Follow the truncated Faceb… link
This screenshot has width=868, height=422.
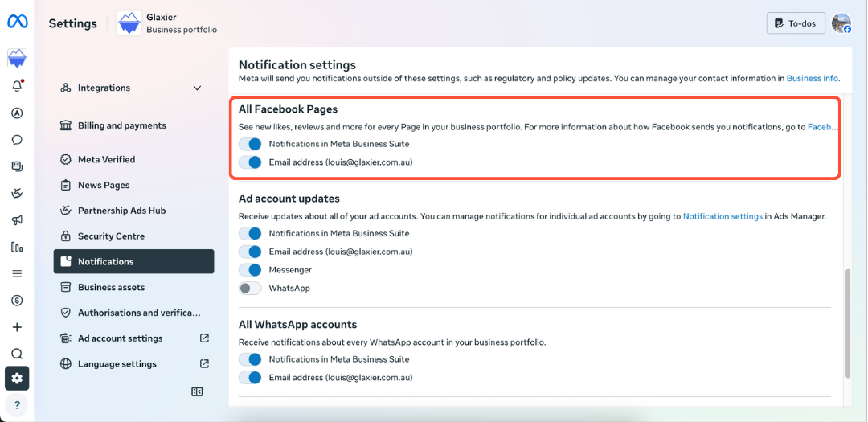point(823,127)
